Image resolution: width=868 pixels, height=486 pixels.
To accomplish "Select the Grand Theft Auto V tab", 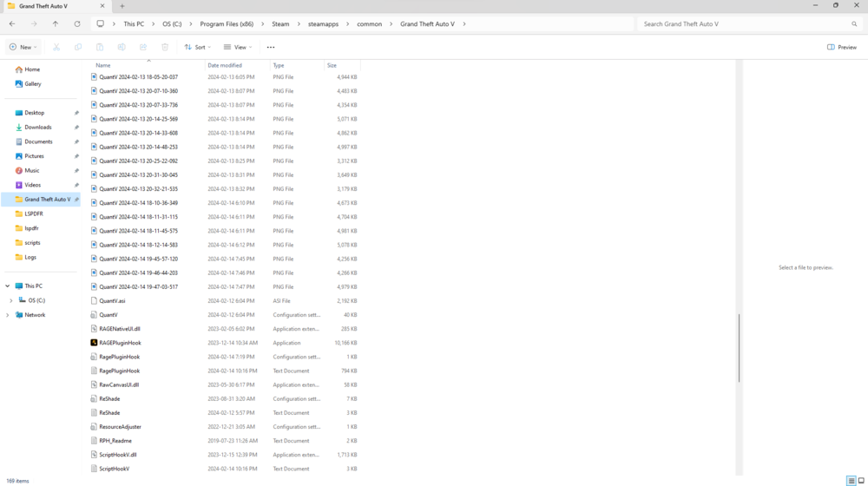I will point(56,6).
